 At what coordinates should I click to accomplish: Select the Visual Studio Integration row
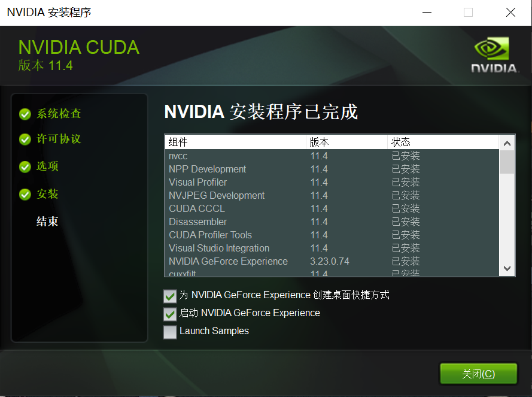tap(332, 248)
